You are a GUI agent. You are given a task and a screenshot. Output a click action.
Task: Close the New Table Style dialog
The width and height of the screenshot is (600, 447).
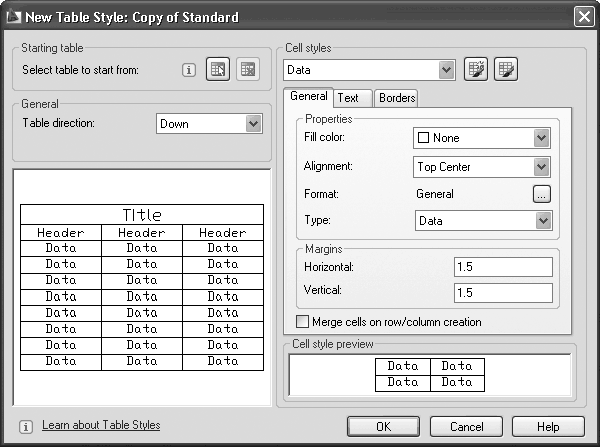coord(584,16)
